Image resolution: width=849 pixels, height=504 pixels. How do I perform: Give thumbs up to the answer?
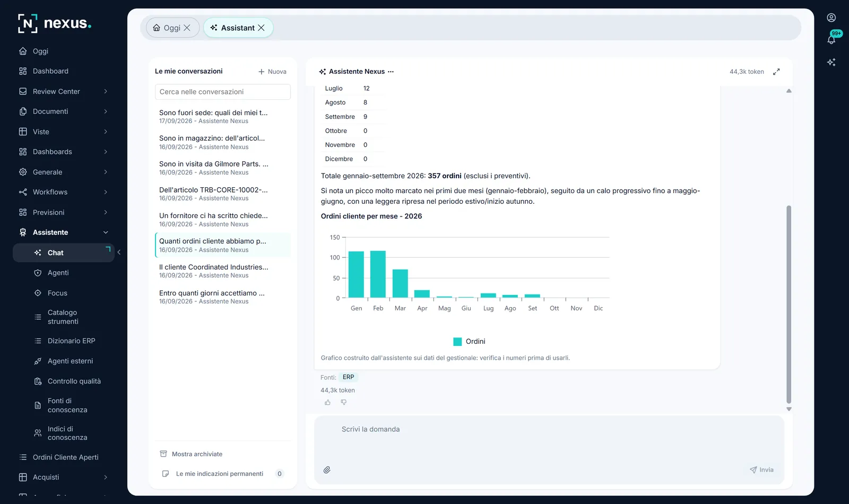pos(327,403)
